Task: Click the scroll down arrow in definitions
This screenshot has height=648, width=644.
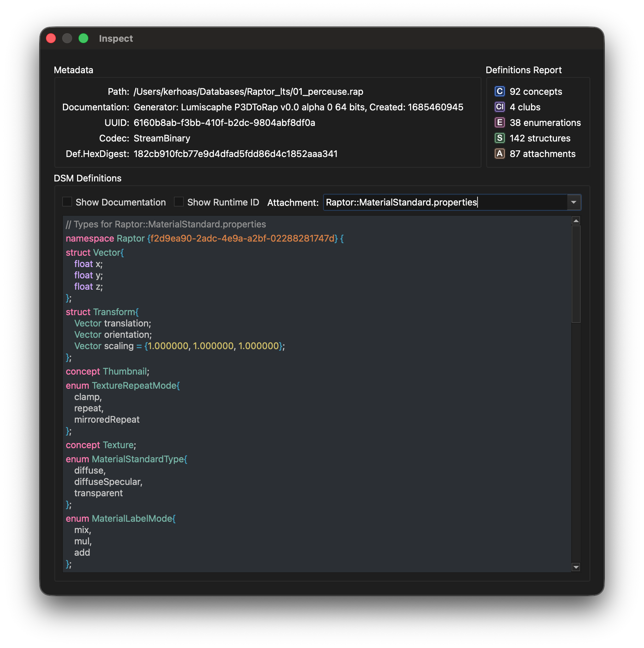Action: click(x=576, y=567)
